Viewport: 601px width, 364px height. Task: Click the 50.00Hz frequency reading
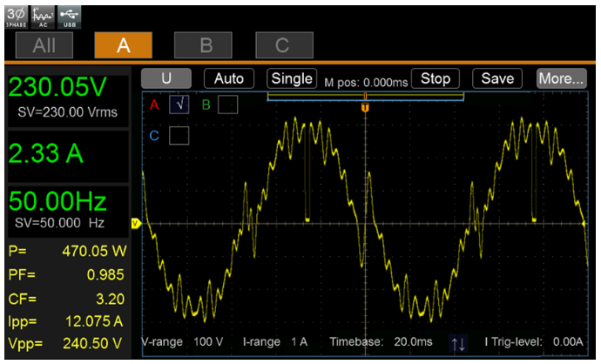57,201
